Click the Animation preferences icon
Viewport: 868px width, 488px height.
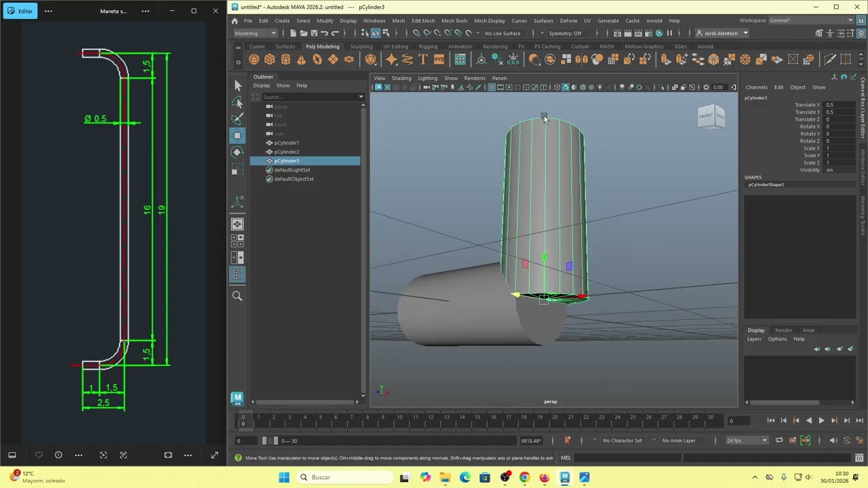point(859,441)
